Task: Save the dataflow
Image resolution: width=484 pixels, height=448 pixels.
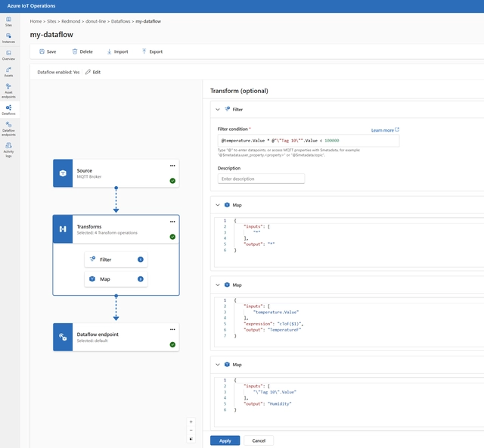Action: click(x=48, y=51)
